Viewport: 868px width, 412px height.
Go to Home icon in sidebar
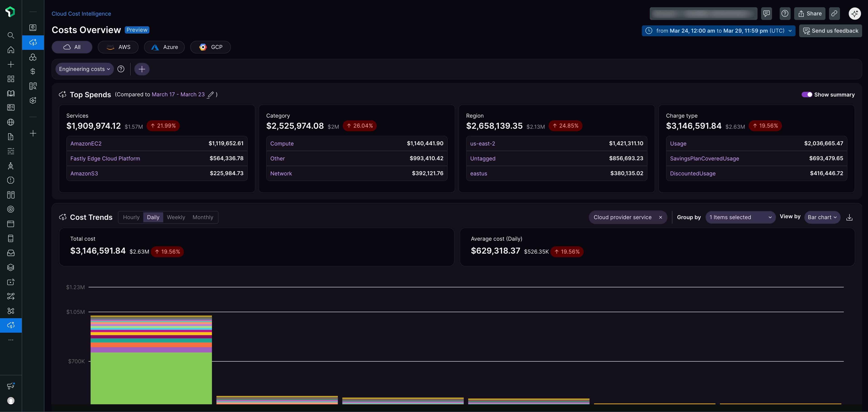tap(11, 50)
